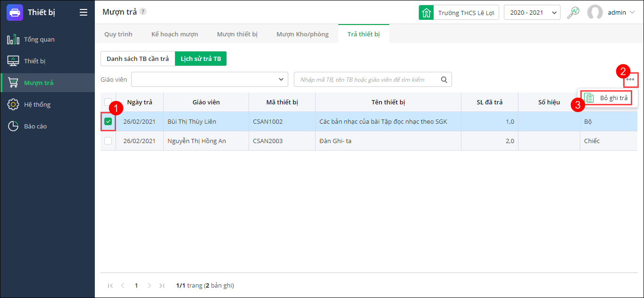Open Mượn trả in the sidebar
The width and height of the screenshot is (644, 298).
point(48,83)
